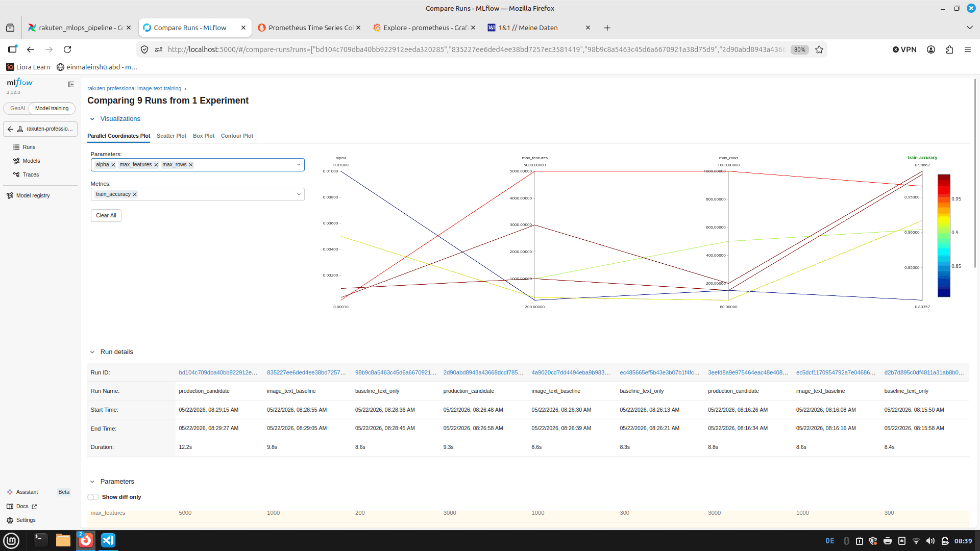This screenshot has height=551, width=980.
Task: Click the alpha axis in plot
Action: point(341,236)
